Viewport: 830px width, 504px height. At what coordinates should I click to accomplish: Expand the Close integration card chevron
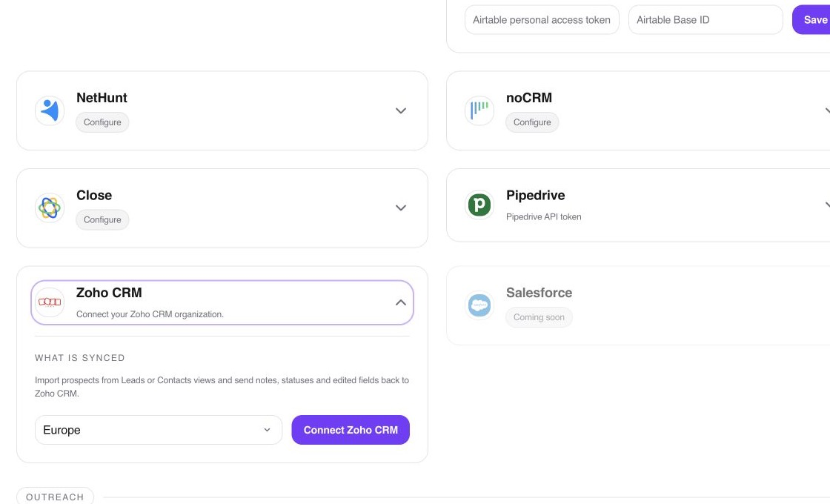401,208
